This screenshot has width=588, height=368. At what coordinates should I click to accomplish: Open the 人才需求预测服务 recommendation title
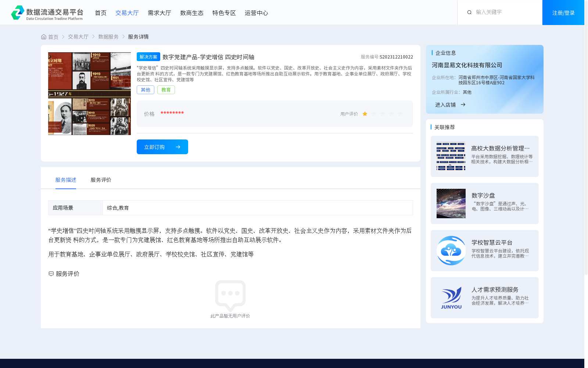(495, 290)
